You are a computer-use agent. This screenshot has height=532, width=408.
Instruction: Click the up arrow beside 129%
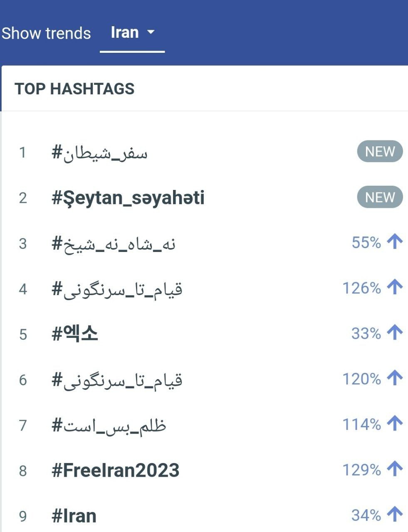(x=395, y=469)
